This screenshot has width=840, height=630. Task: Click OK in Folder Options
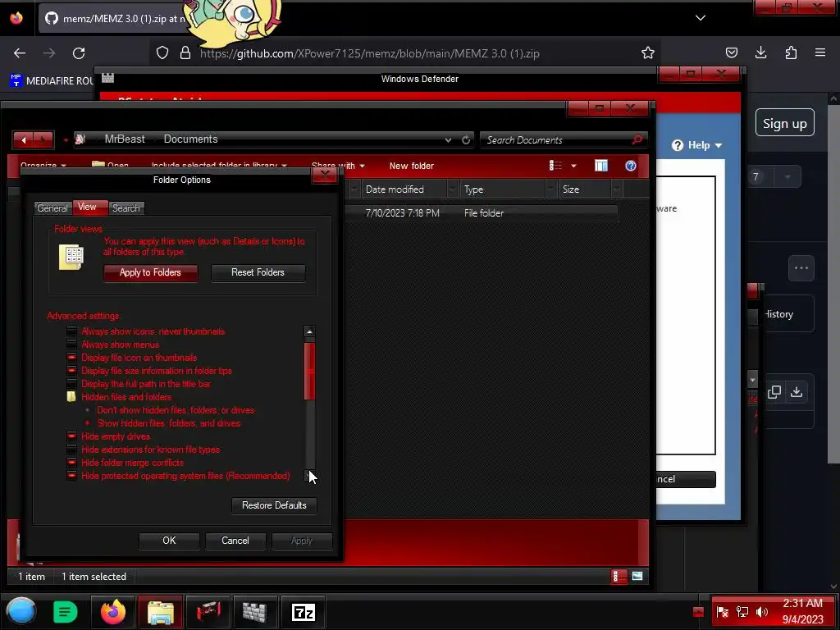coord(169,541)
